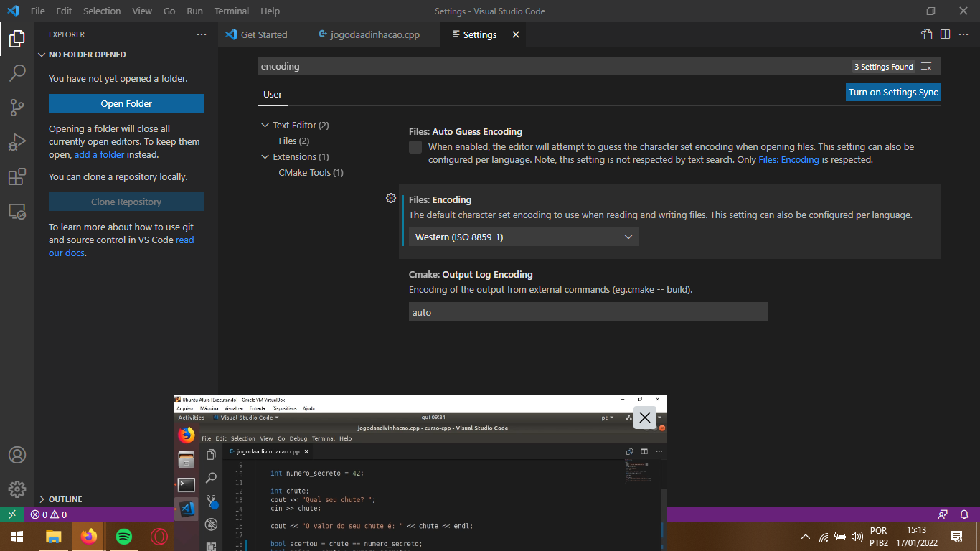The image size is (980, 551).
Task: Open the Extensions view icon
Action: click(17, 176)
